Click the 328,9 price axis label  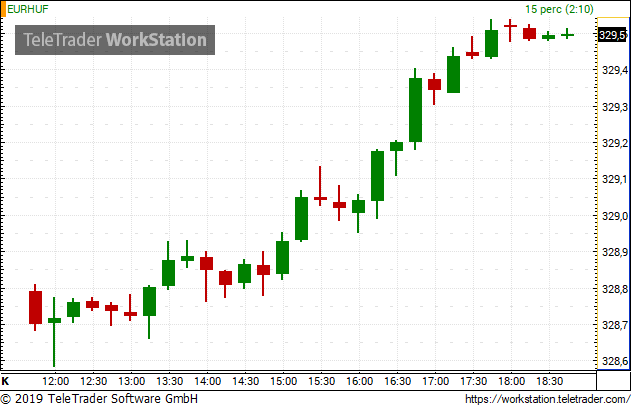pyautogui.click(x=615, y=252)
